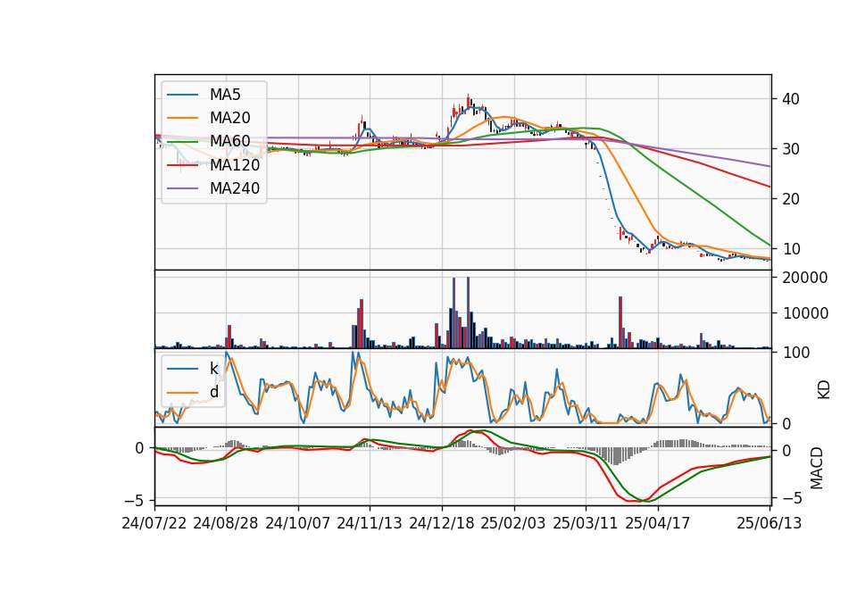
Task: Click the 25/02/03 date tick label
Action: 513,523
